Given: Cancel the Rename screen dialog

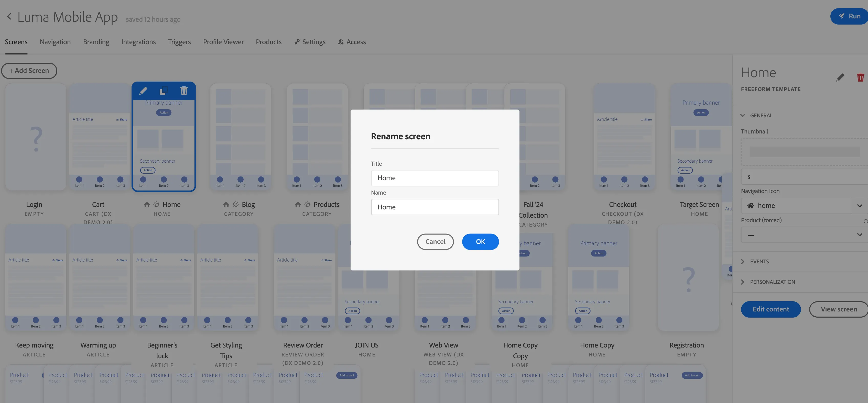Looking at the screenshot, I should pyautogui.click(x=435, y=242).
